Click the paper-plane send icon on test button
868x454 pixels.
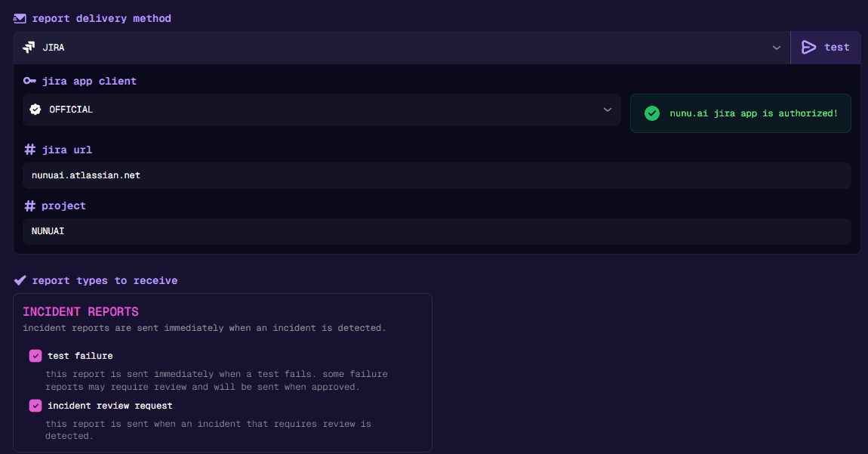pyautogui.click(x=809, y=47)
